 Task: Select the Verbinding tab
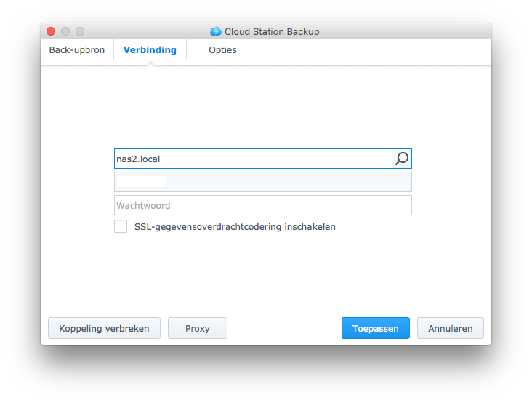tap(150, 50)
